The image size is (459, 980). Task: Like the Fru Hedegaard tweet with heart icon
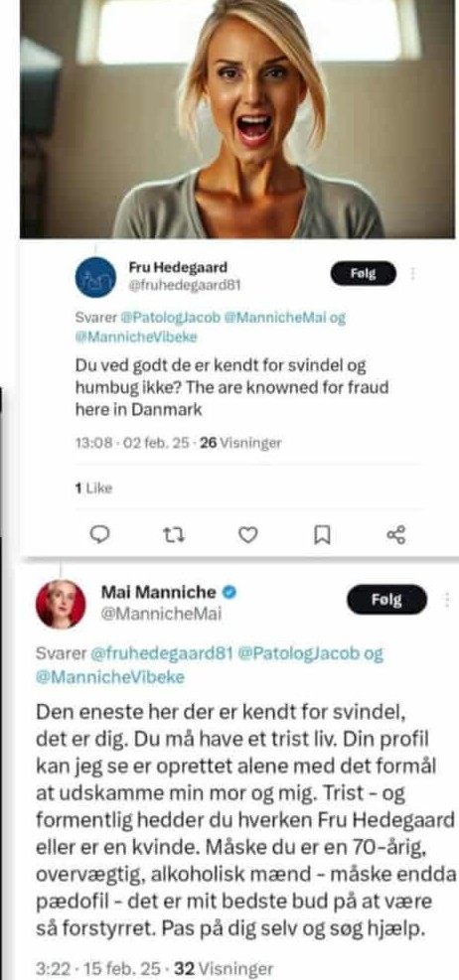pos(248,535)
